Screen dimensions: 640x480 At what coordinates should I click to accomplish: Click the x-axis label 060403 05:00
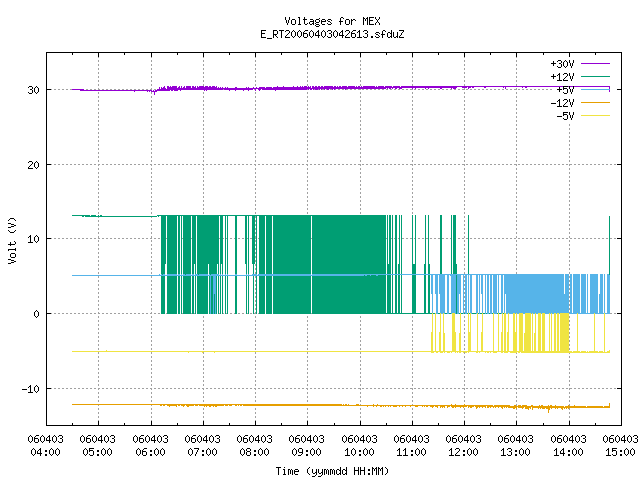[98, 446]
